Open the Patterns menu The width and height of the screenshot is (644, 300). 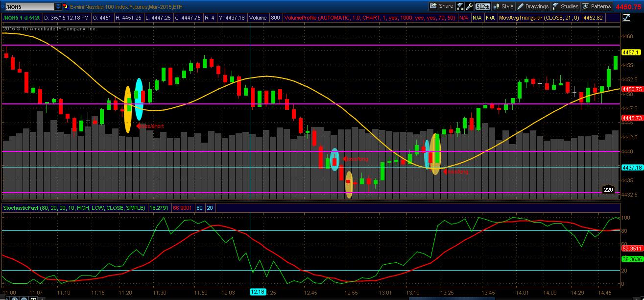(x=596, y=6)
